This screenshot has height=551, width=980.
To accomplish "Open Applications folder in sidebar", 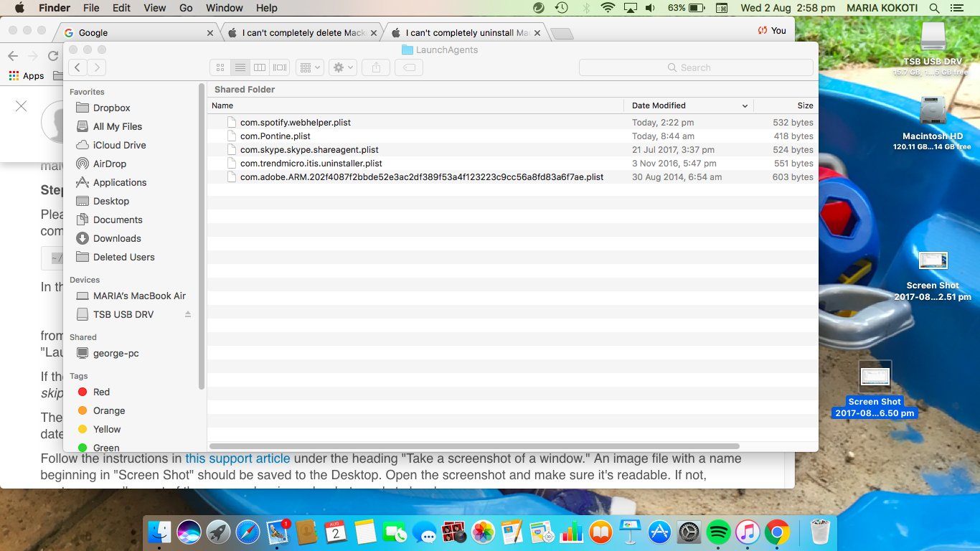I will click(x=120, y=182).
